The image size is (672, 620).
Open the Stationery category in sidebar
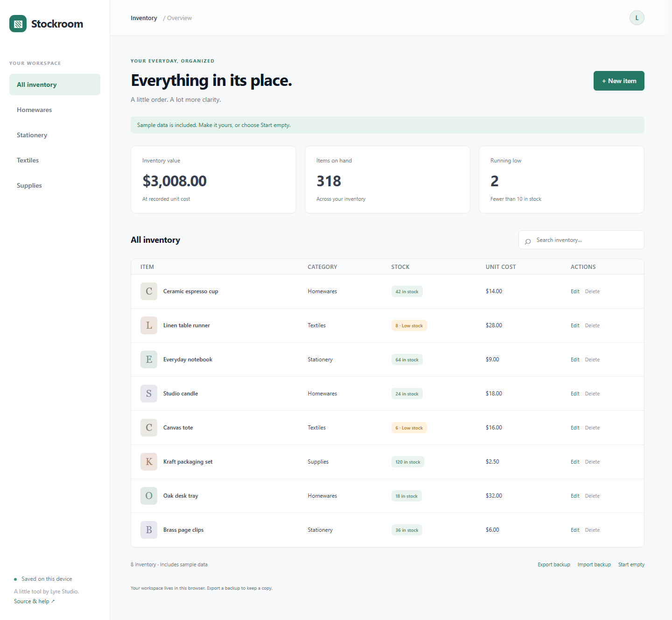(55, 135)
